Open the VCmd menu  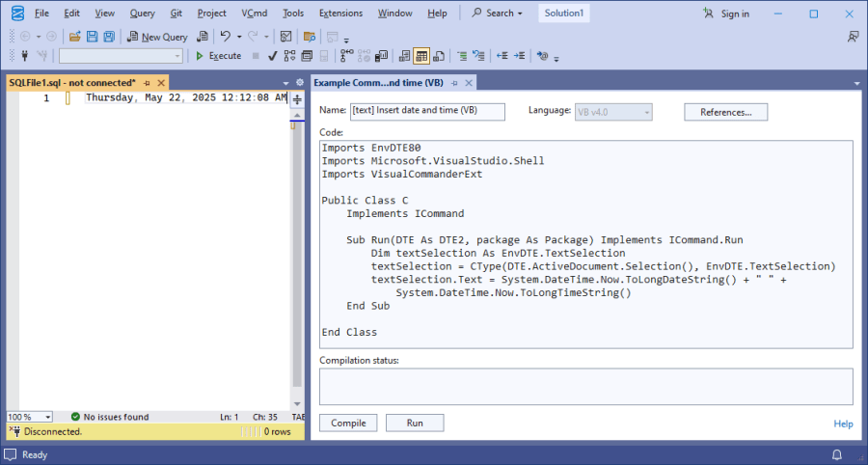[255, 14]
